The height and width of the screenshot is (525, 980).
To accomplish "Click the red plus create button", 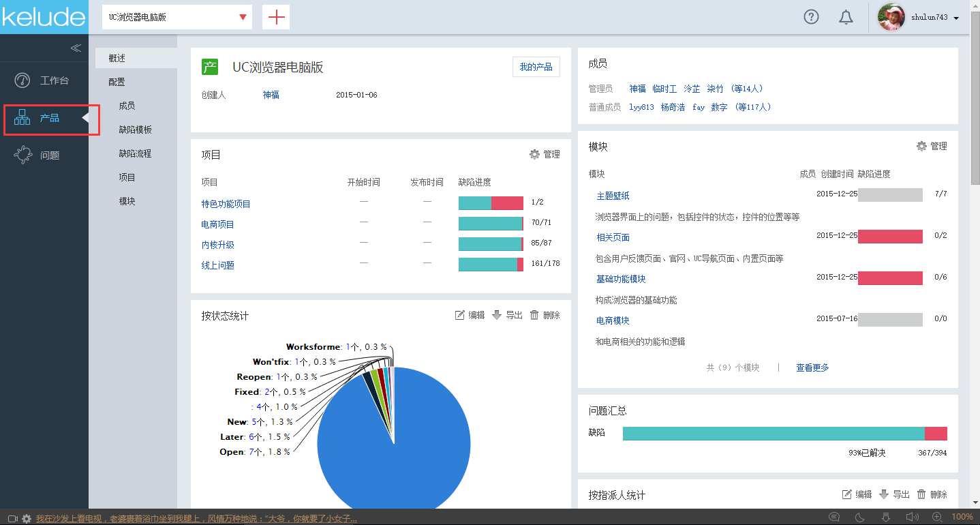I will point(276,17).
